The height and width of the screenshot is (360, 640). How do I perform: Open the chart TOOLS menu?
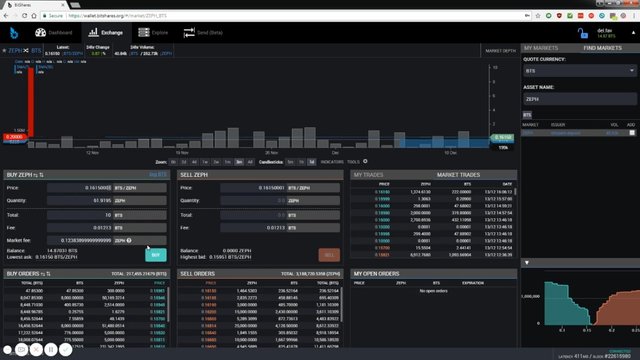(x=353, y=162)
